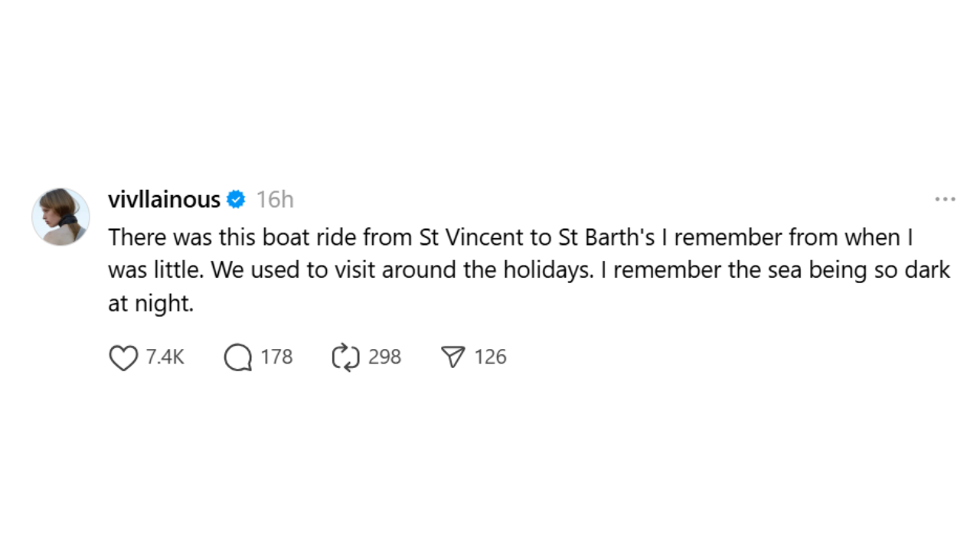Visit the vivllainous username link
980x551 pixels.
click(x=165, y=200)
